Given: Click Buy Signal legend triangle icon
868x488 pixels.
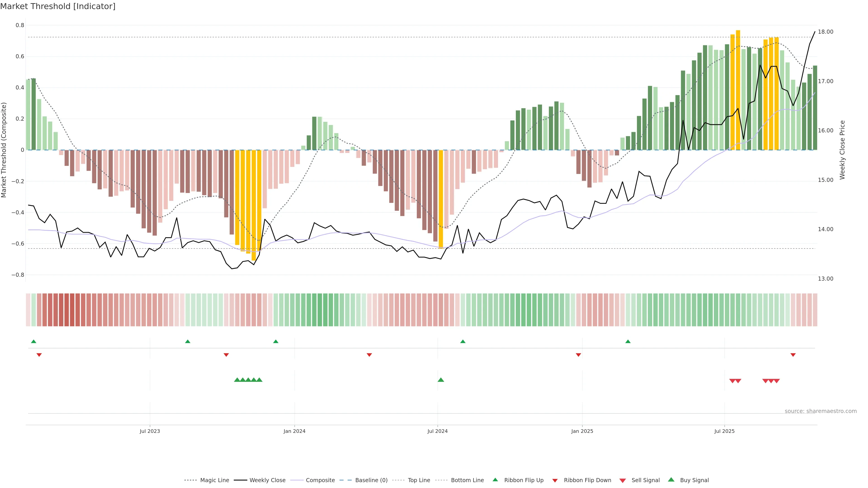Looking at the screenshot, I should pos(671,480).
